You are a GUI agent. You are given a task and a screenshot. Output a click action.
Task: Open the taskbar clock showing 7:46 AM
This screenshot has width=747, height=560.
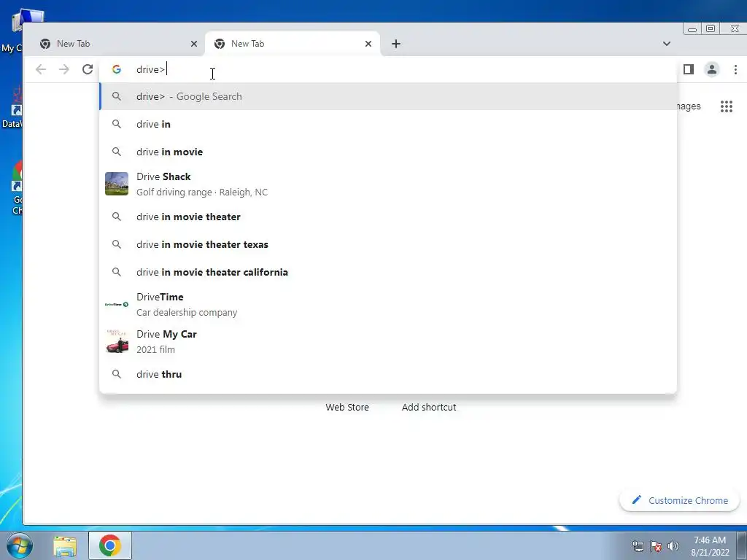tap(710, 546)
